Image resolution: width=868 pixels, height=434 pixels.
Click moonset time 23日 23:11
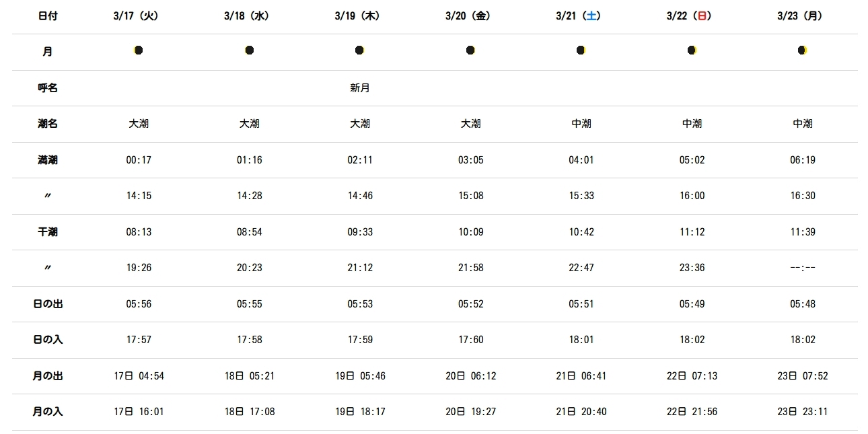point(803,412)
